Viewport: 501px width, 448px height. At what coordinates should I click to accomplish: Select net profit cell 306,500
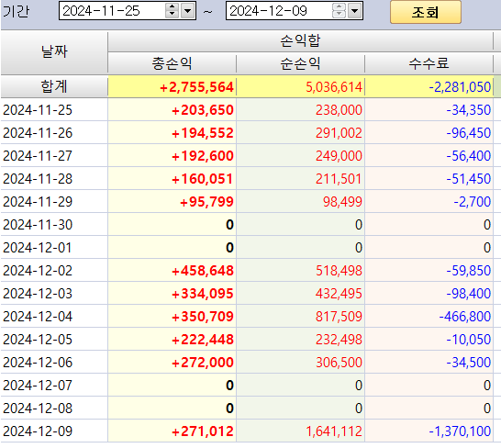tap(300, 363)
